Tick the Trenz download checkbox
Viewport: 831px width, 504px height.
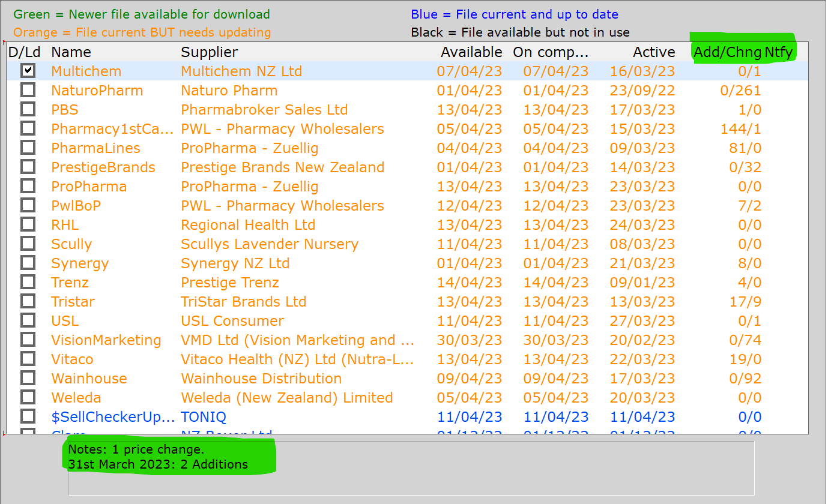click(28, 281)
